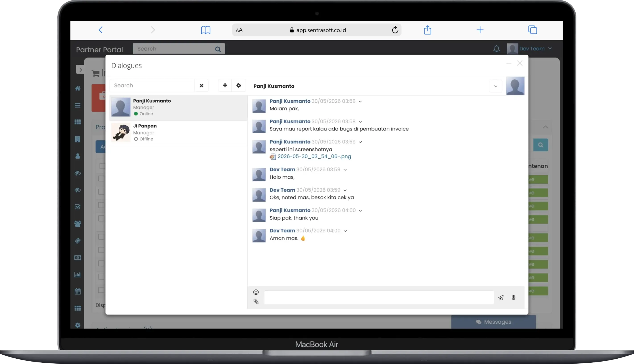Open the building icon in the sidebar
This screenshot has width=634, height=364.
coord(77,139)
